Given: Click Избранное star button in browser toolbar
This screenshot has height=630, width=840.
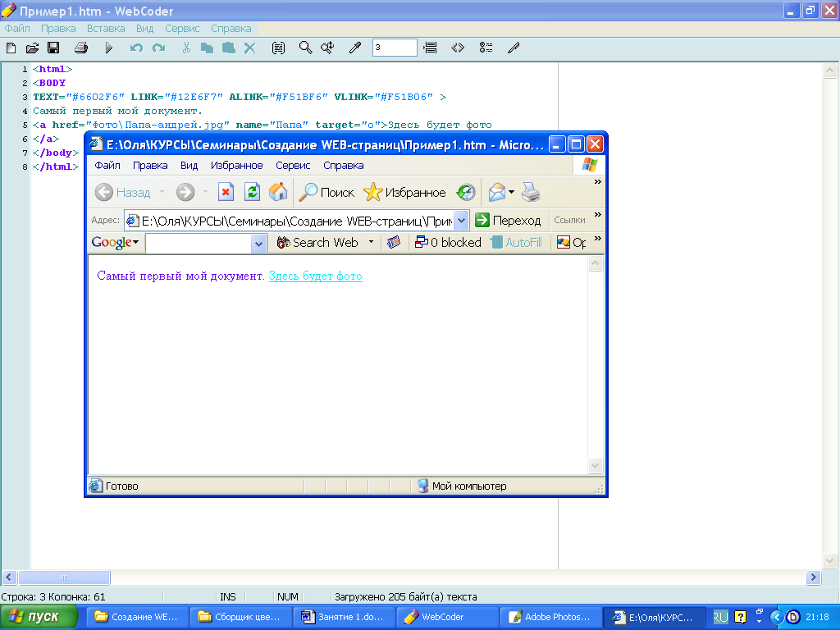Looking at the screenshot, I should (x=404, y=192).
